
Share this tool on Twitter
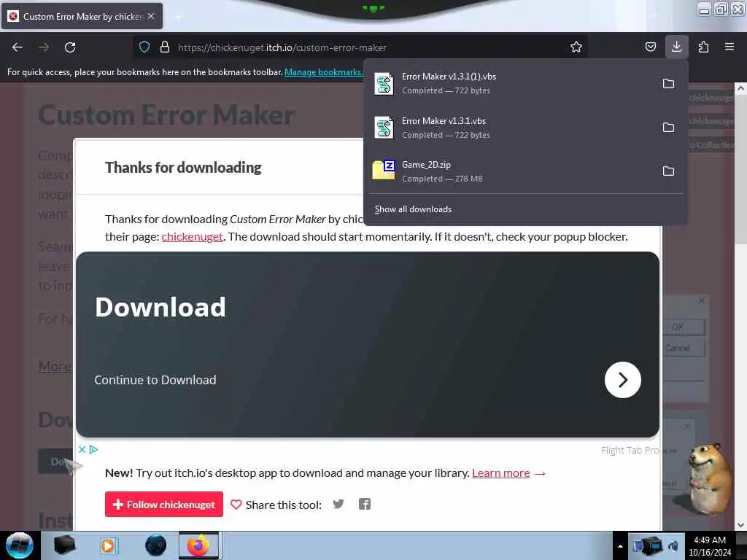[338, 504]
